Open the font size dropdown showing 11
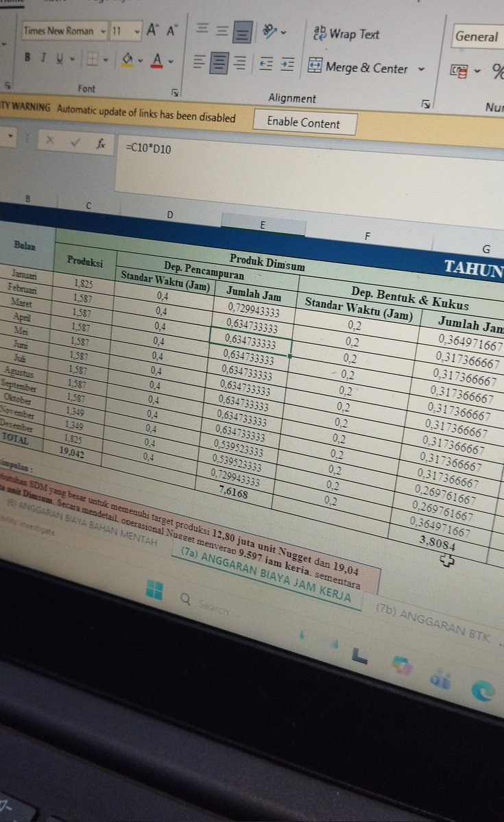The height and width of the screenshot is (822, 504). (x=137, y=32)
